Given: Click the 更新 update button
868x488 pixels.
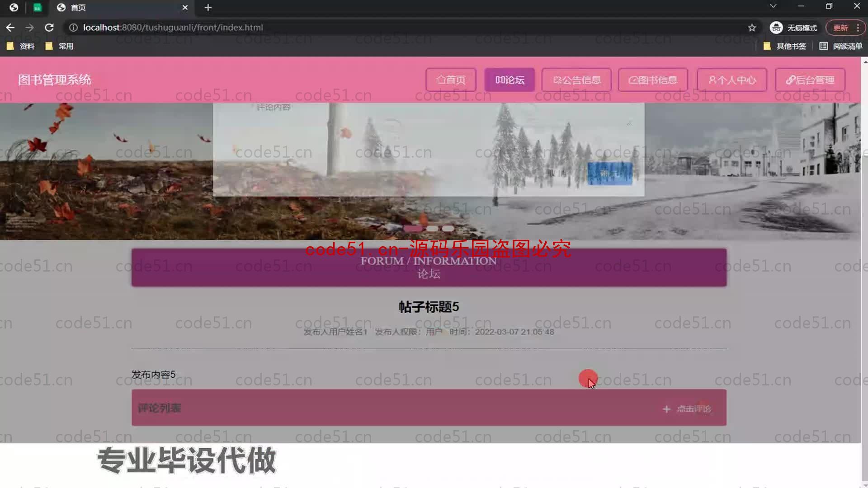Looking at the screenshot, I should click(840, 28).
